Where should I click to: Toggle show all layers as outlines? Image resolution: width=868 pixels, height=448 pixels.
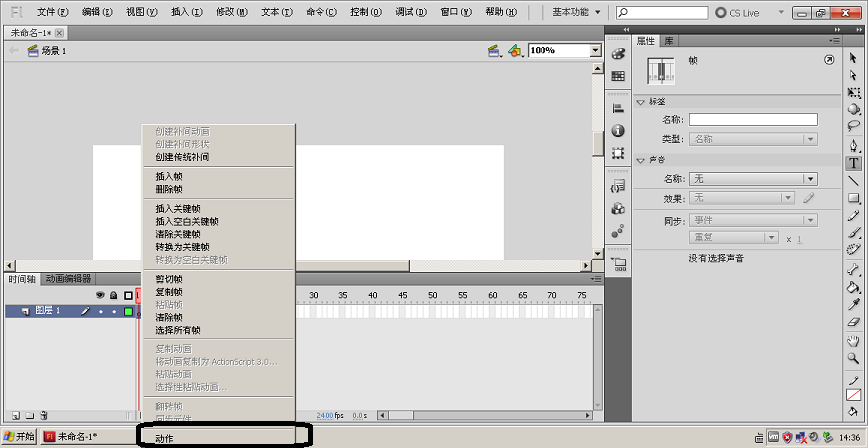tap(128, 295)
